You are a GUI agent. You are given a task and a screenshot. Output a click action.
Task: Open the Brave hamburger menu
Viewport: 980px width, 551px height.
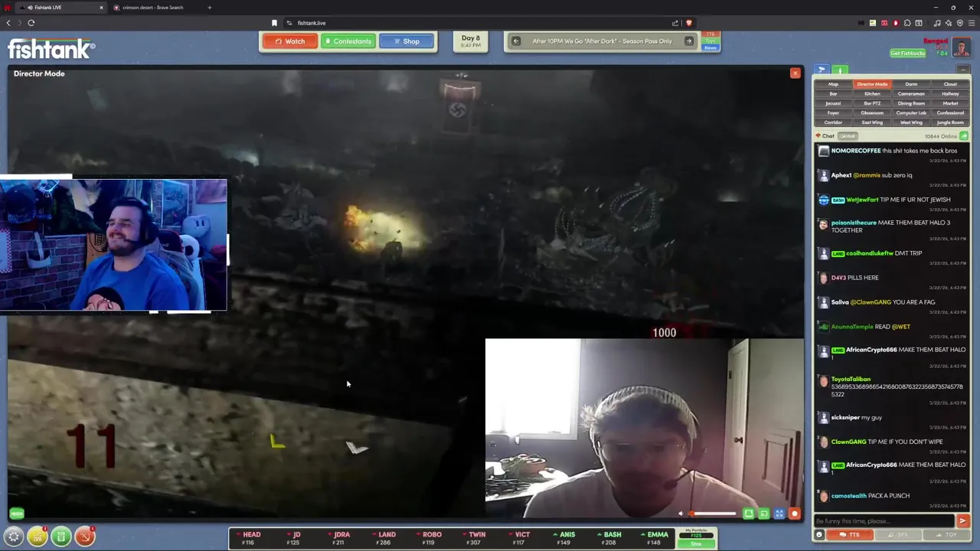971,23
